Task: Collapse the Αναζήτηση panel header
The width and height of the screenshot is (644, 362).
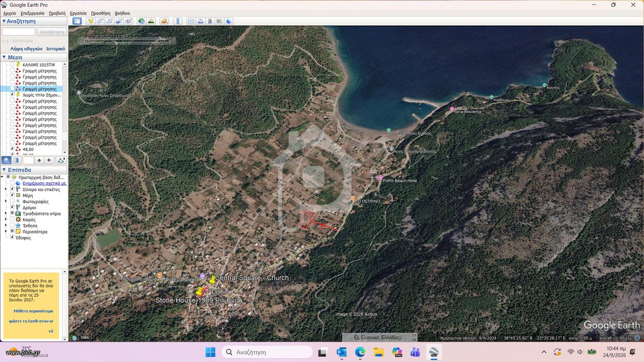Action: click(4, 21)
